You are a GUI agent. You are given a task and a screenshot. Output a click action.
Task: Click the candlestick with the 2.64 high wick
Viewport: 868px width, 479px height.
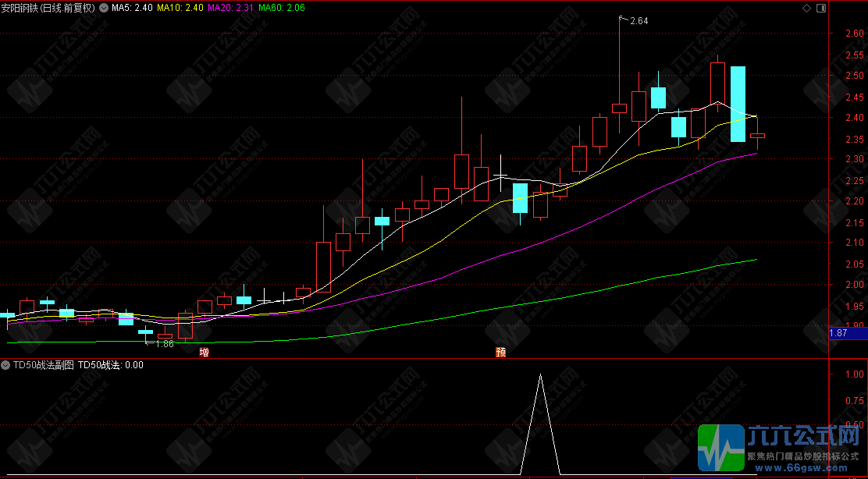click(619, 108)
